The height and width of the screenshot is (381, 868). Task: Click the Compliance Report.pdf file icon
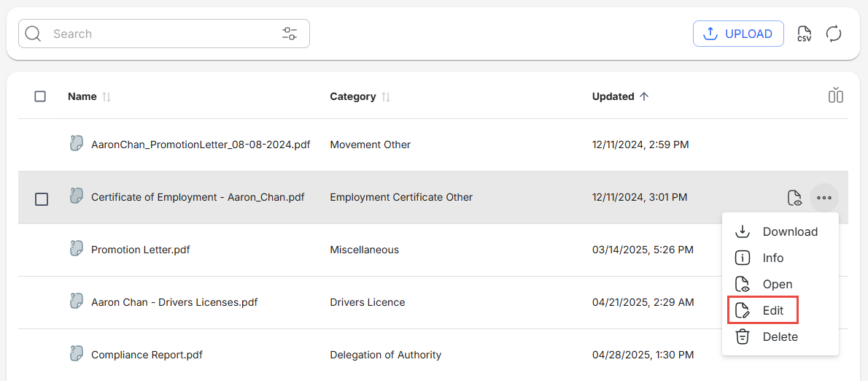click(x=76, y=354)
